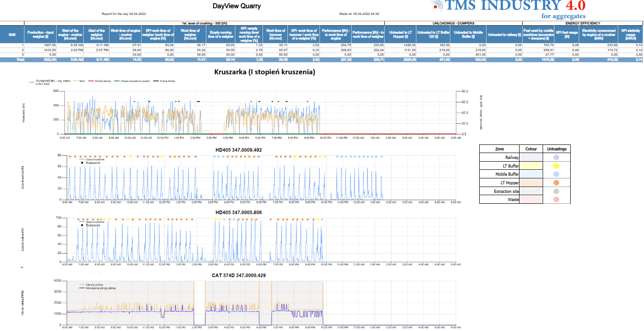Click the LT Buffer yellow unloading dot
The image size is (644, 331).
pyautogui.click(x=556, y=166)
